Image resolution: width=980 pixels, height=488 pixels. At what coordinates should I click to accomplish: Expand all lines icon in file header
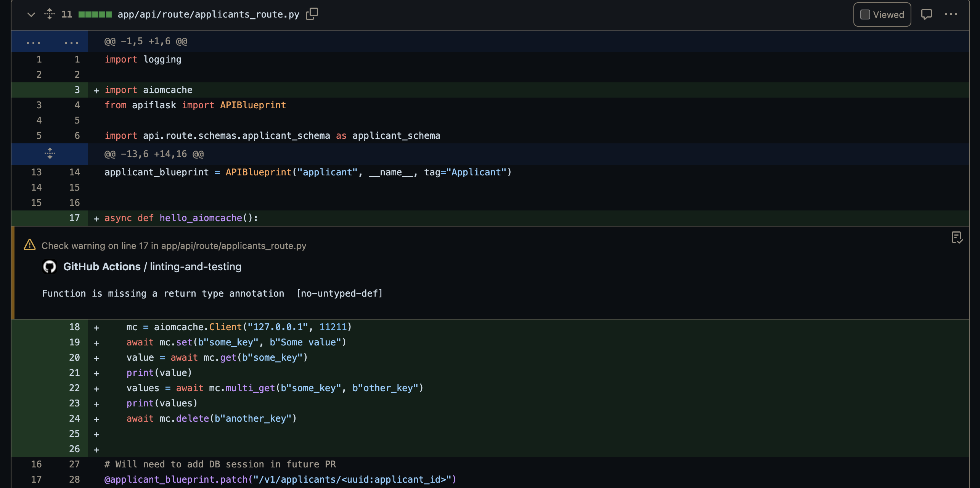point(50,14)
